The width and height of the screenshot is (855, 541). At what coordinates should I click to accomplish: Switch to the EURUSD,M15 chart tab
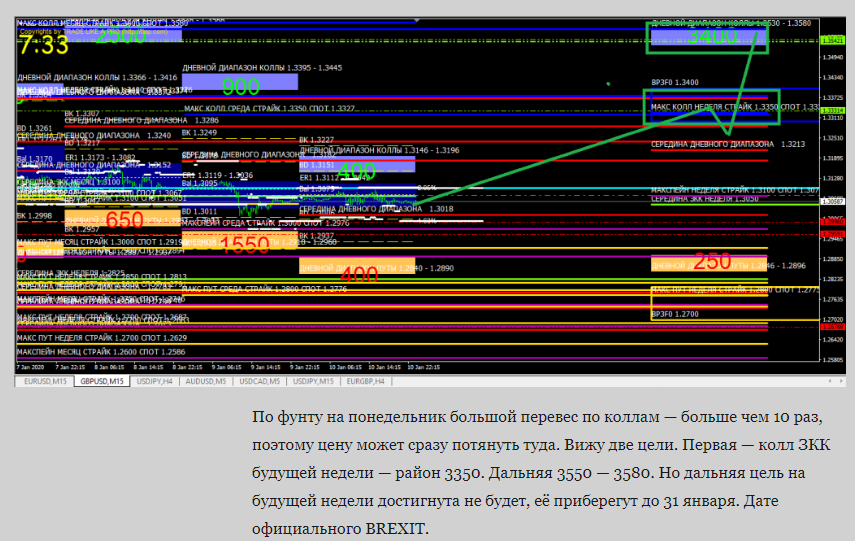[x=45, y=381]
